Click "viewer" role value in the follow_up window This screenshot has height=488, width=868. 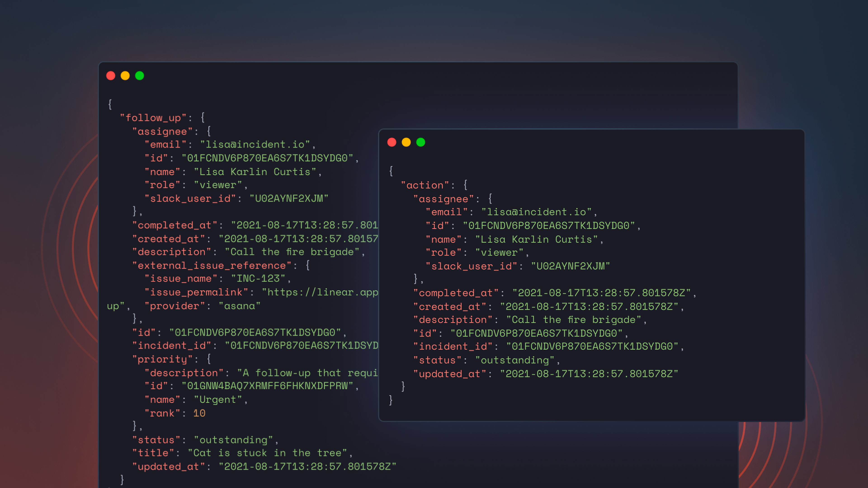(218, 185)
